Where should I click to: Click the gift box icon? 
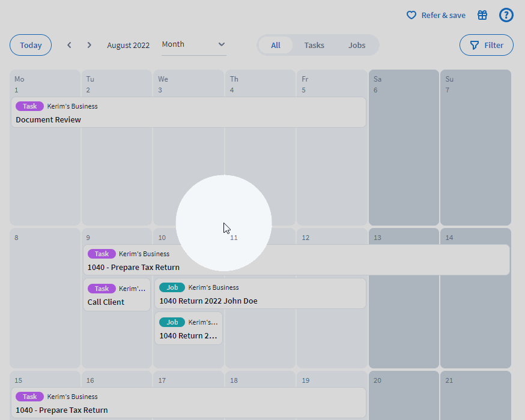click(x=482, y=15)
